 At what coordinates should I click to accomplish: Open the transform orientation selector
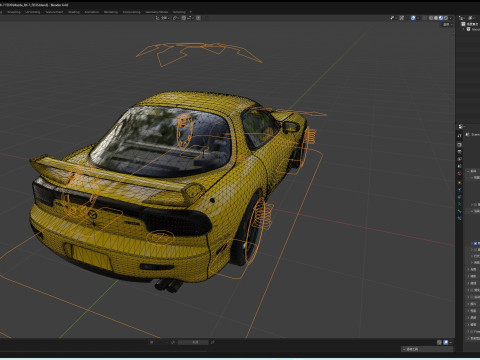pyautogui.click(x=163, y=18)
